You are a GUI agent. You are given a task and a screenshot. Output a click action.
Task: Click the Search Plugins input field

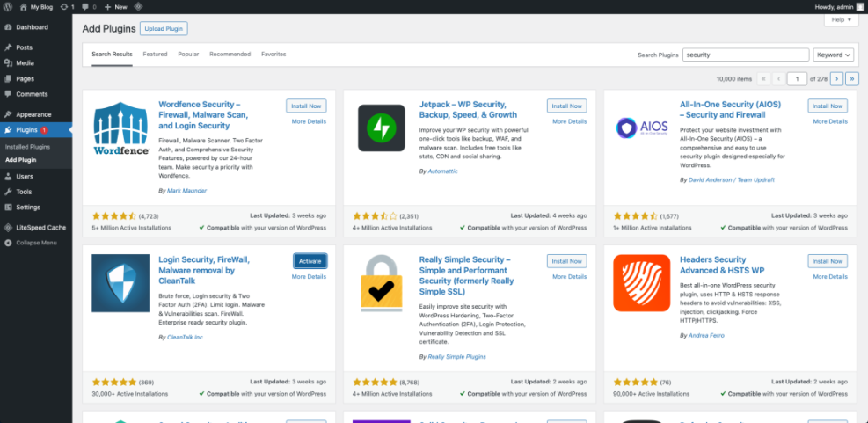746,55
